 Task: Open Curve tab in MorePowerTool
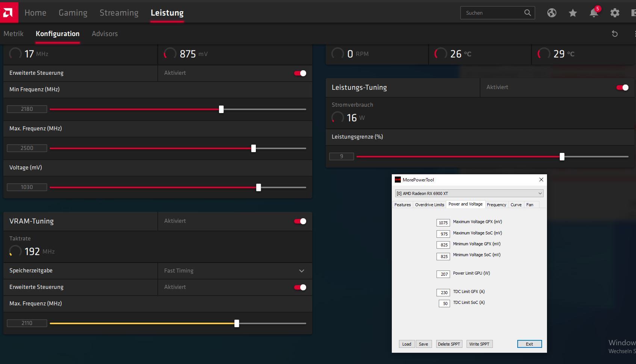coord(516,205)
